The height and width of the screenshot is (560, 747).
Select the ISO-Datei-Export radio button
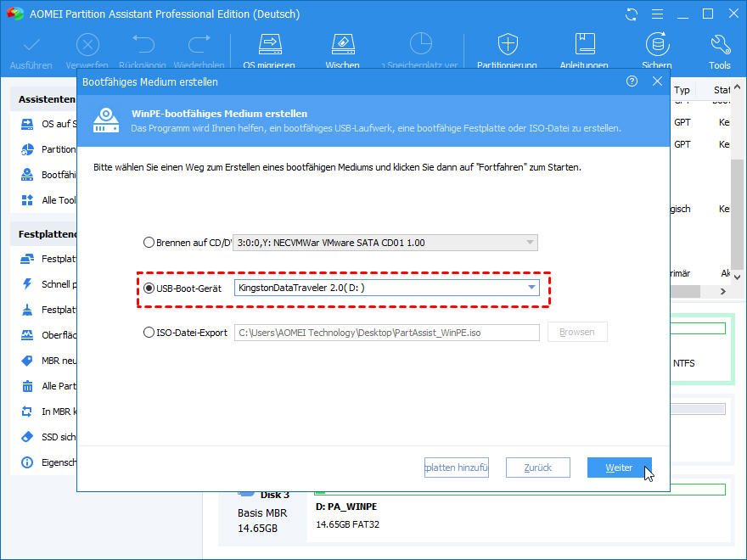[x=149, y=333]
